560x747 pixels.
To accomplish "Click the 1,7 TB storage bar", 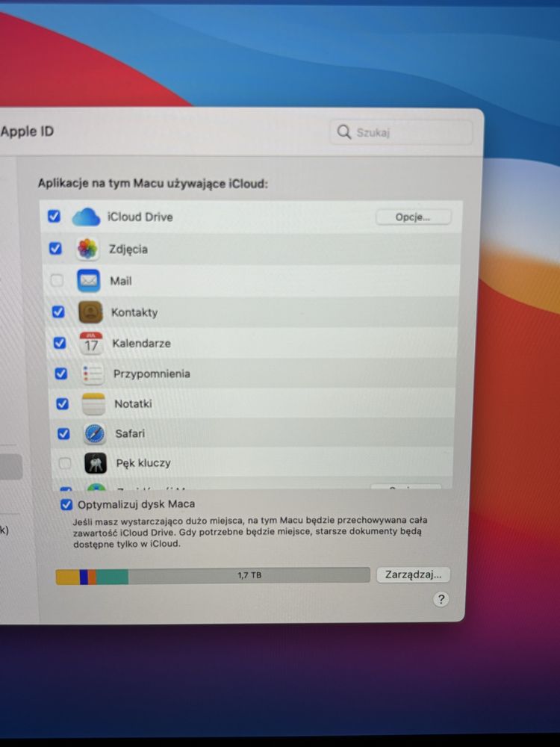I will pyautogui.click(x=213, y=576).
